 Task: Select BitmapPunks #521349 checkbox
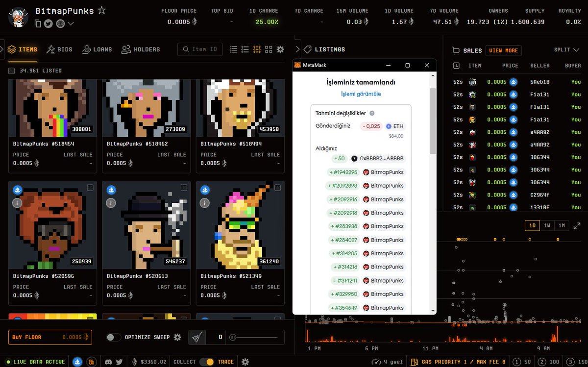pos(277,188)
